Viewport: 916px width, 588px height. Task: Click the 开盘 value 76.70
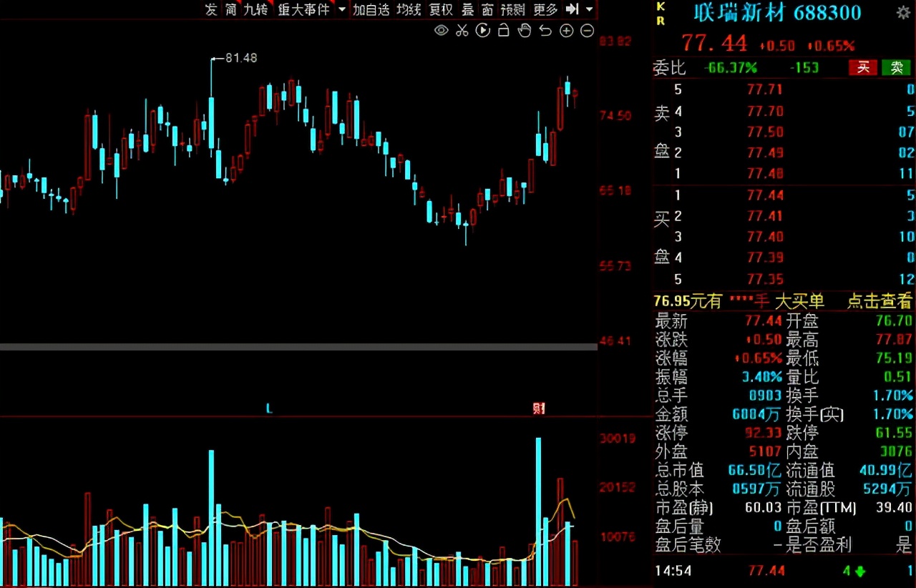(x=895, y=321)
